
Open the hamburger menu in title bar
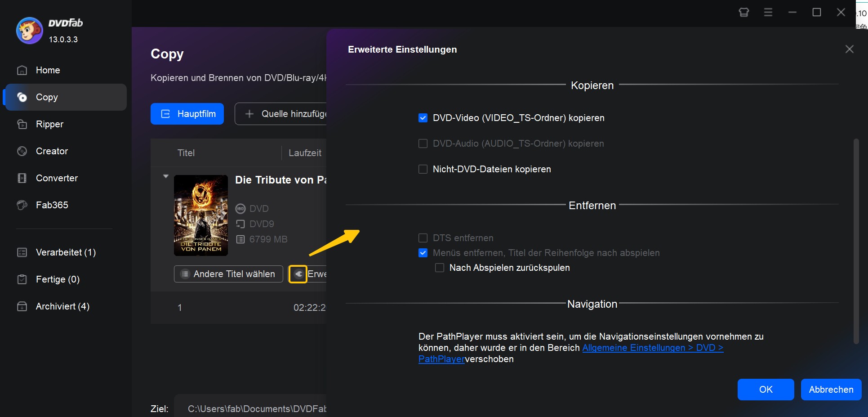pos(768,13)
